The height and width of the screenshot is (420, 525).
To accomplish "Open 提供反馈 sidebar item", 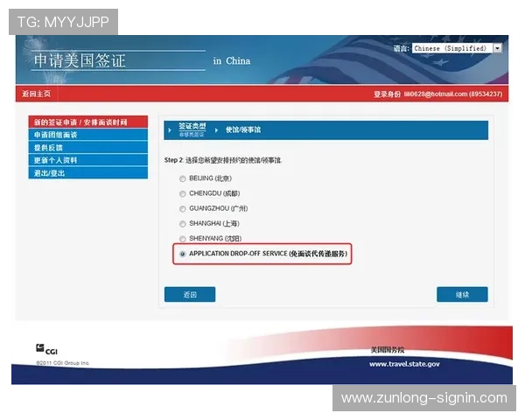I will click(x=88, y=147).
